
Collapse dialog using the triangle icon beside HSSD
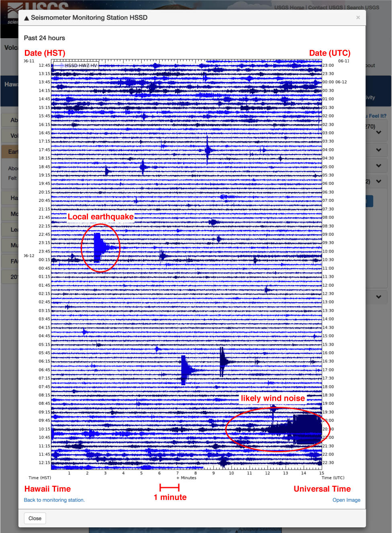(x=27, y=17)
